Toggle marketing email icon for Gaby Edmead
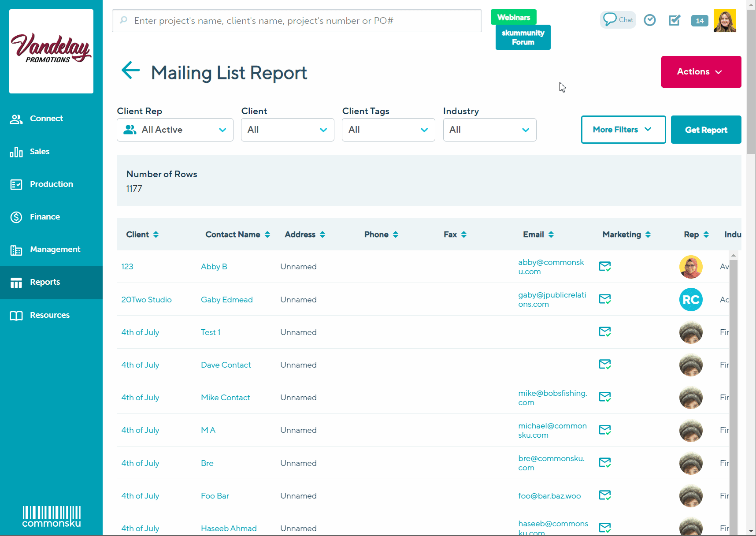756x536 pixels. click(x=604, y=299)
